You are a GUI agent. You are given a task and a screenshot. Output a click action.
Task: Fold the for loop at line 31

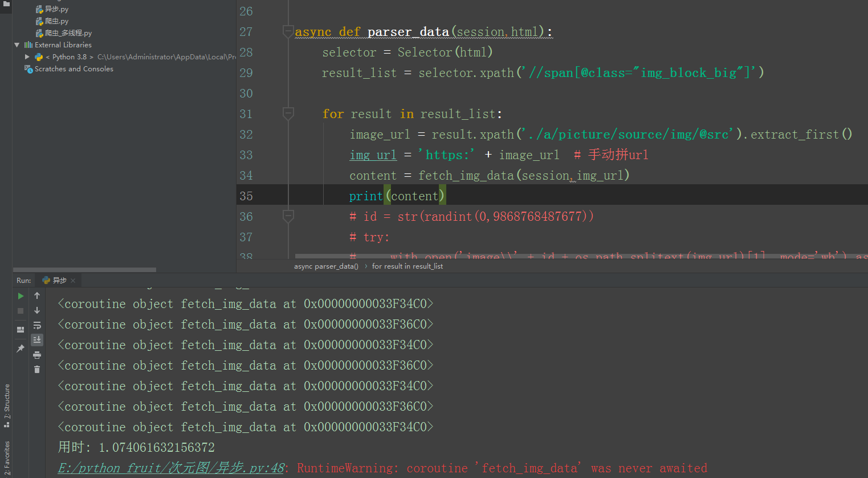[288, 114]
